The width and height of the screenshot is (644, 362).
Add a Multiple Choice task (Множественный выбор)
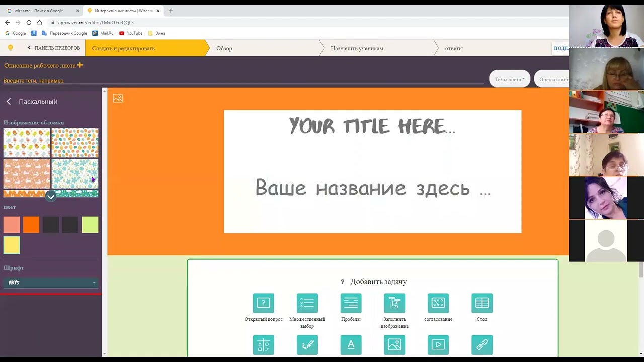point(307,303)
